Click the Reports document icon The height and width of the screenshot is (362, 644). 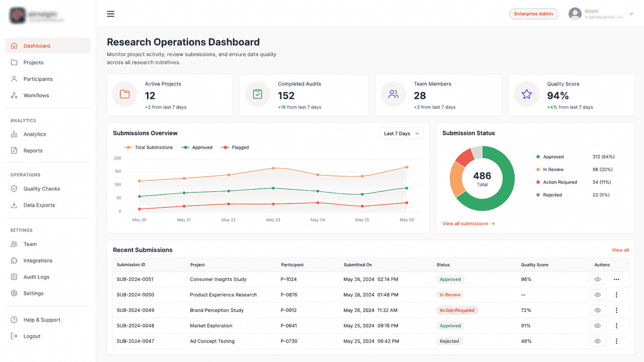[14, 150]
